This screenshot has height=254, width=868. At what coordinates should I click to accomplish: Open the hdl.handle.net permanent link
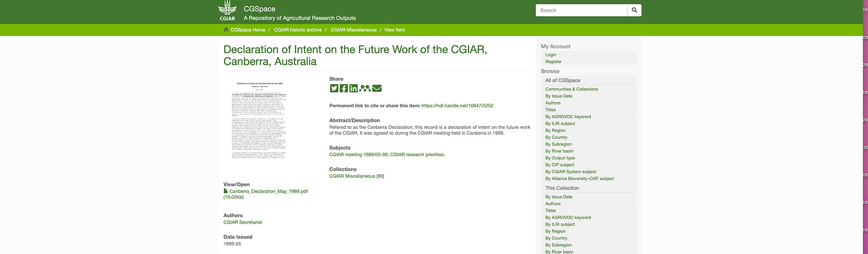[457, 106]
